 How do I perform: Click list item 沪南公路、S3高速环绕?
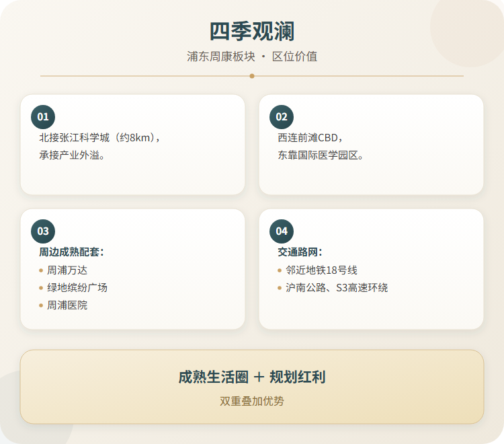pos(337,287)
